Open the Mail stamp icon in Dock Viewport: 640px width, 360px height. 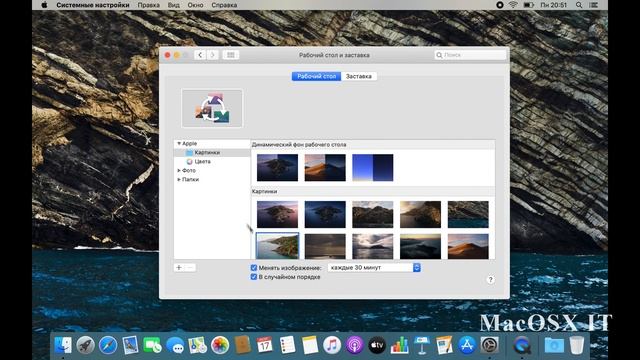(x=130, y=345)
